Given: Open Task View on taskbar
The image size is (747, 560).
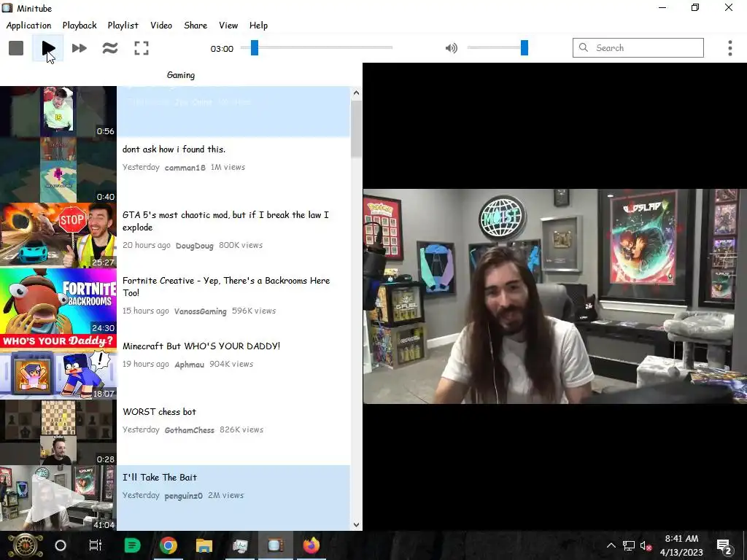Looking at the screenshot, I should point(96,545).
